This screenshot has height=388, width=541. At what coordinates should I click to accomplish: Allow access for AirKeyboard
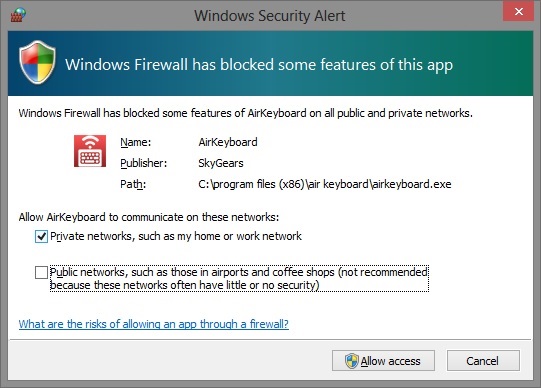[383, 361]
